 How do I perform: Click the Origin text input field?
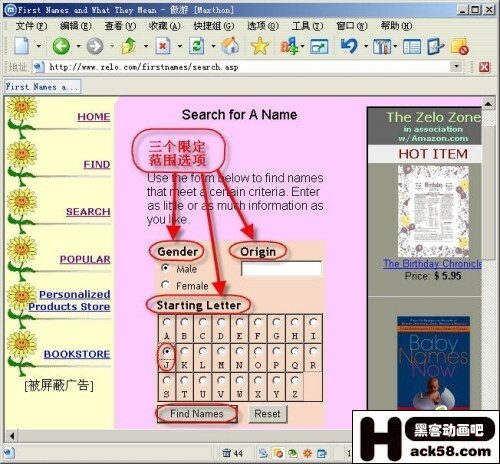point(281,268)
